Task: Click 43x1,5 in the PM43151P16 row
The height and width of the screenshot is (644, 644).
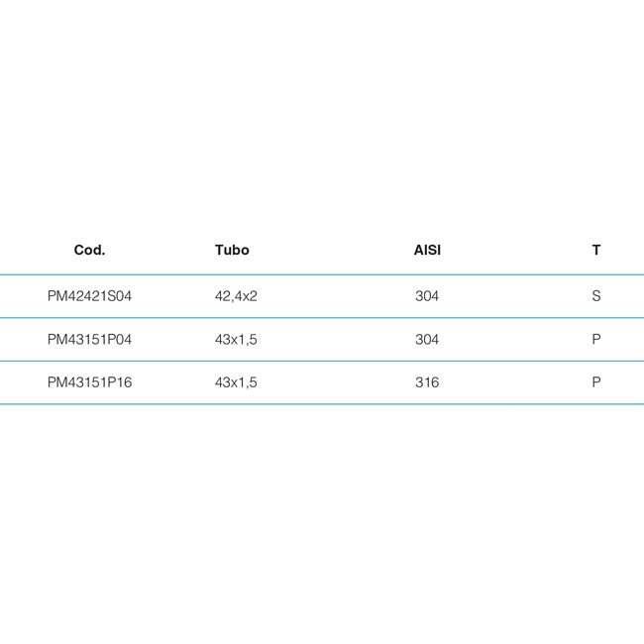Action: click(x=236, y=382)
